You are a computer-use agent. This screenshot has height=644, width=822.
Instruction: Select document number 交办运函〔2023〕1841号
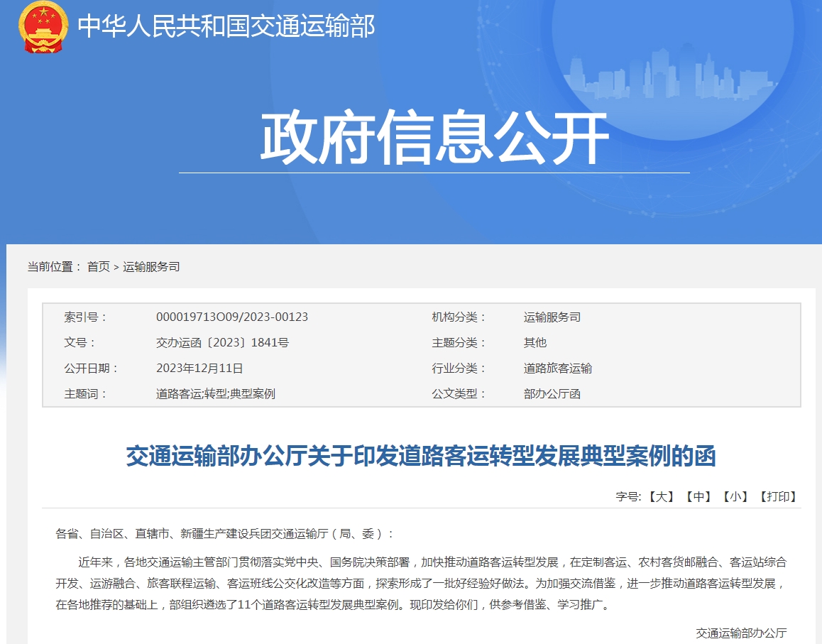[222, 342]
